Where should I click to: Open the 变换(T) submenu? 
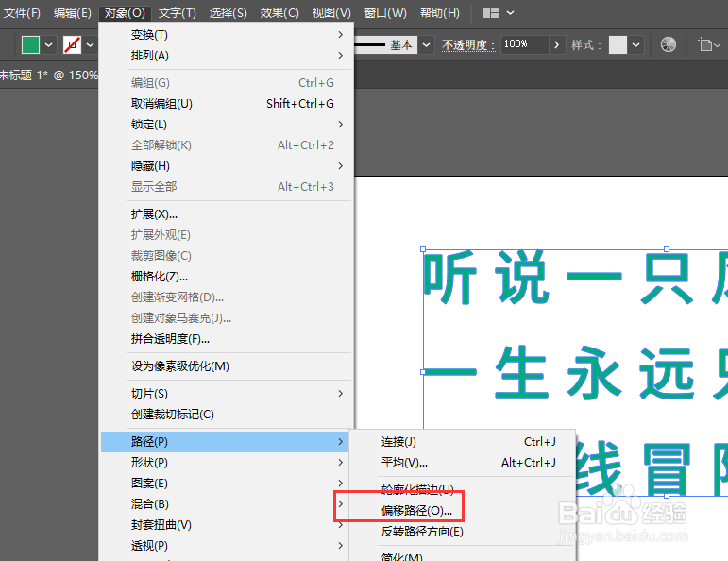pyautogui.click(x=226, y=35)
